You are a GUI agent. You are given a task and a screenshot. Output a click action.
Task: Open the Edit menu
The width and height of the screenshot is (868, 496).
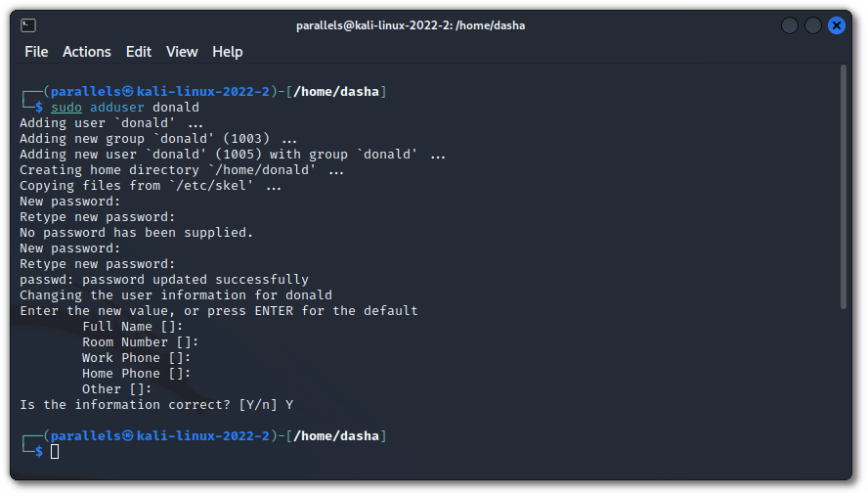[x=139, y=52]
